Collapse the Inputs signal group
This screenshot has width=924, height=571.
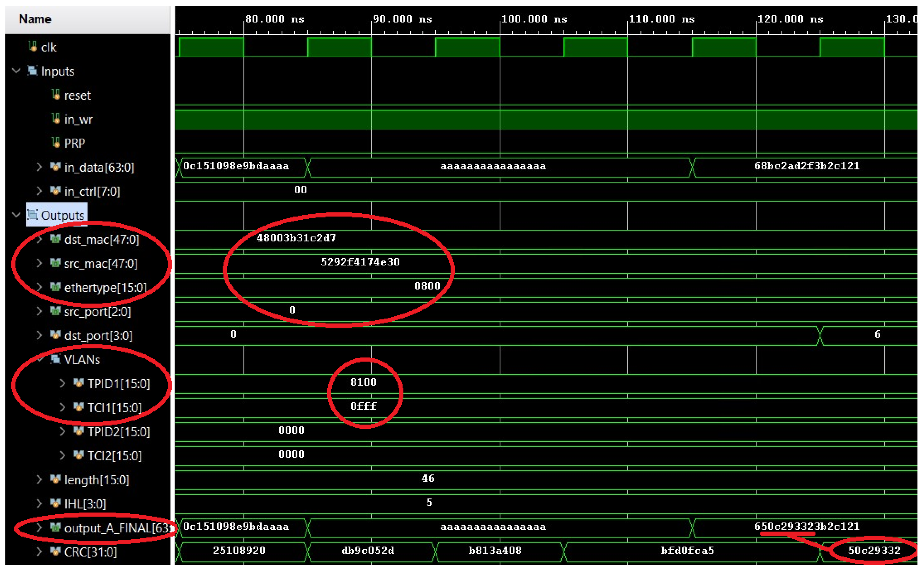pos(16,71)
